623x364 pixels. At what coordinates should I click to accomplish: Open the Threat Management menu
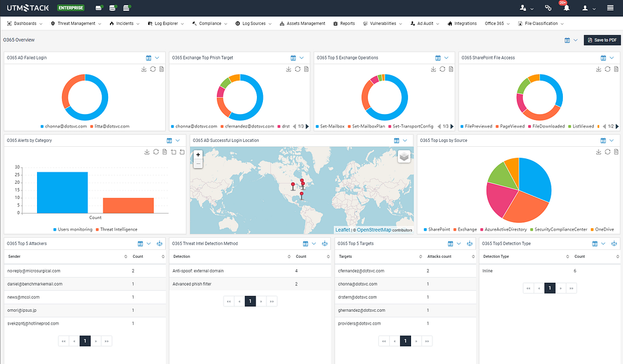pos(76,24)
